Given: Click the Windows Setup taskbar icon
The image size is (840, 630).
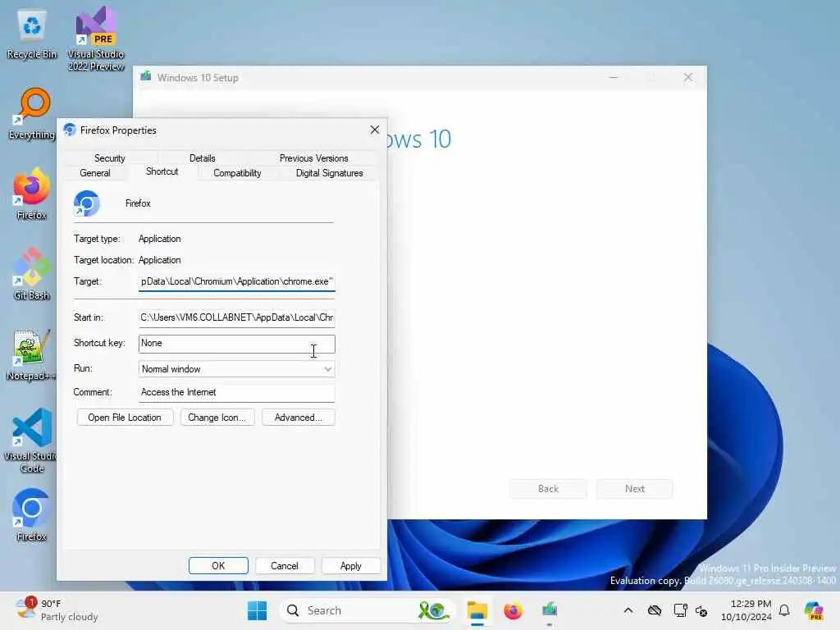Looking at the screenshot, I should pyautogui.click(x=550, y=610).
